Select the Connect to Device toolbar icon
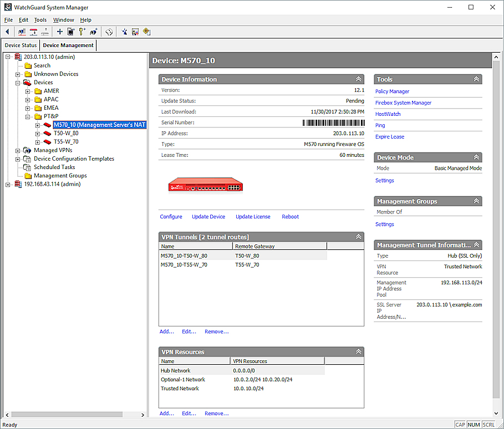Image resolution: width=504 pixels, height=429 pixels. click(x=21, y=32)
